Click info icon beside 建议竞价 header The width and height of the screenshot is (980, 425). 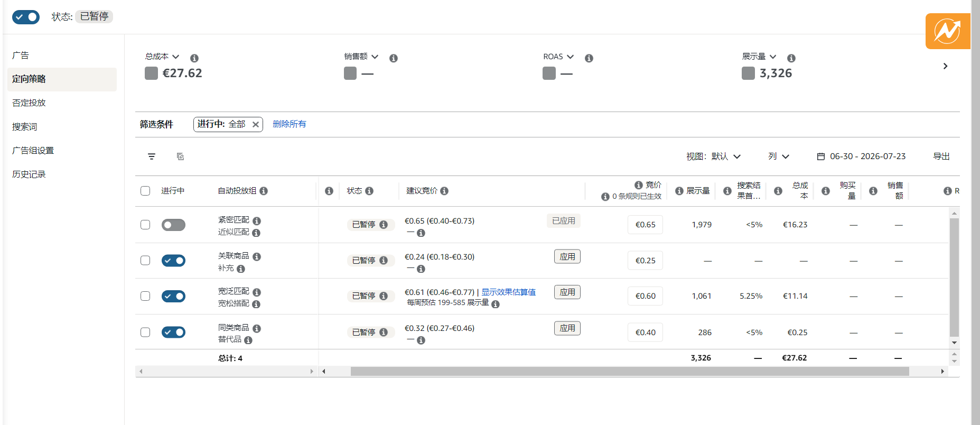point(444,191)
